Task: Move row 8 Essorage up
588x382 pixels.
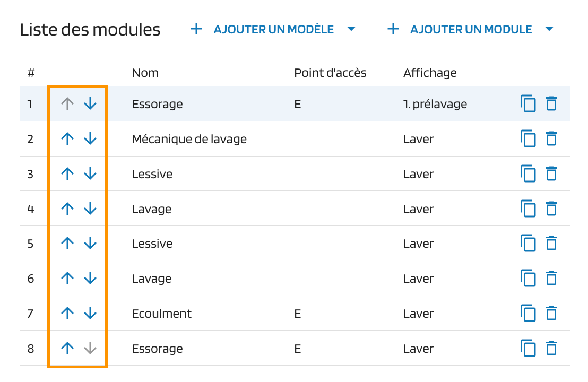Action: [67, 349]
